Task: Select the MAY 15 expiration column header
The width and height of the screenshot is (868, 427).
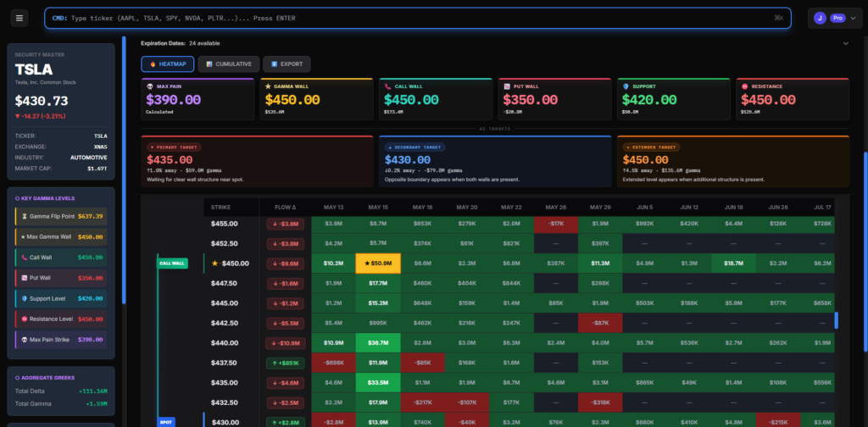Action: click(377, 208)
